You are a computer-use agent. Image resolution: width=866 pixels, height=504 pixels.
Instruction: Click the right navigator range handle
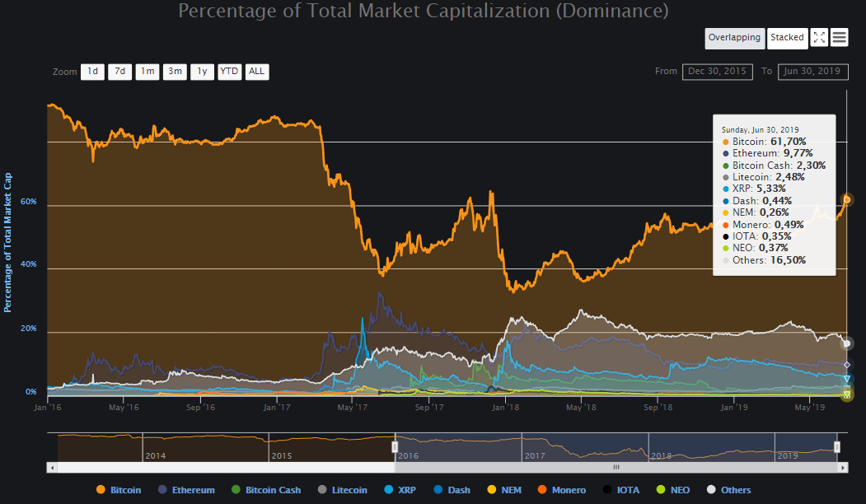point(837,446)
